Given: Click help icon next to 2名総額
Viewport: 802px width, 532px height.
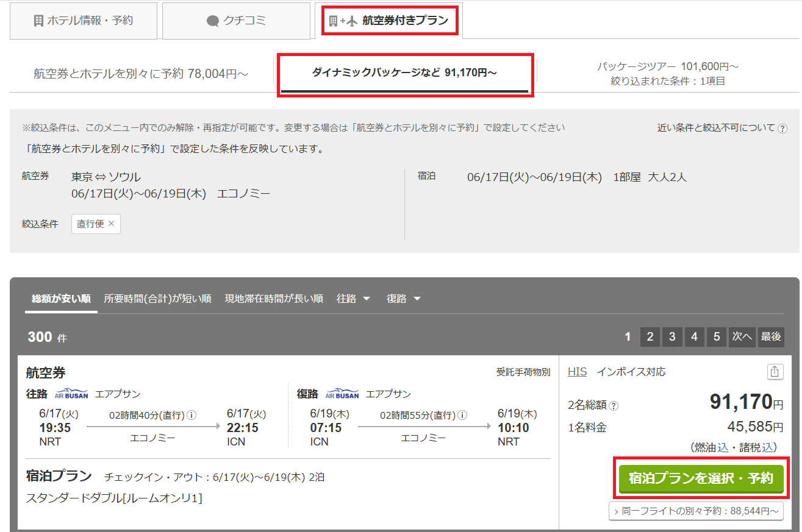Looking at the screenshot, I should [x=614, y=406].
